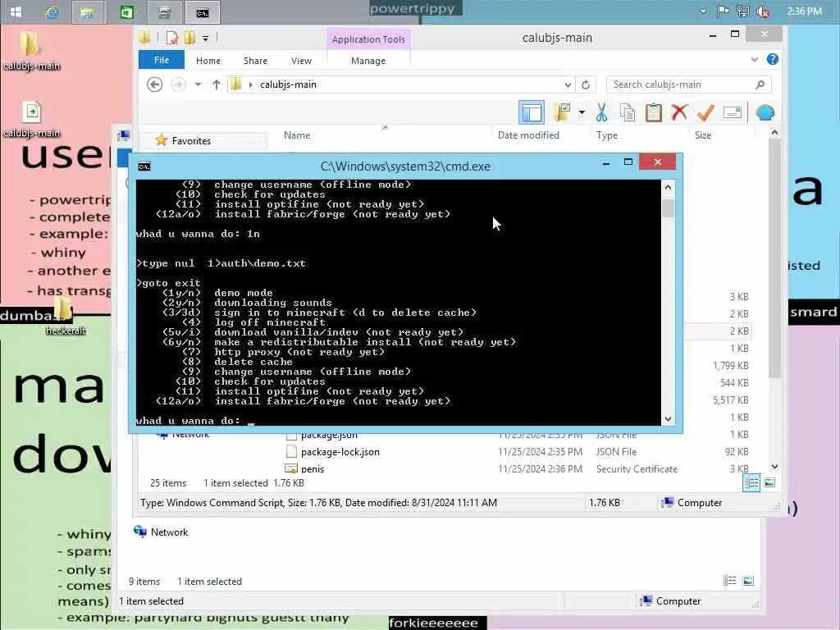Switch to the Share ribbon tab
Image resolution: width=840 pixels, height=630 pixels.
[255, 61]
